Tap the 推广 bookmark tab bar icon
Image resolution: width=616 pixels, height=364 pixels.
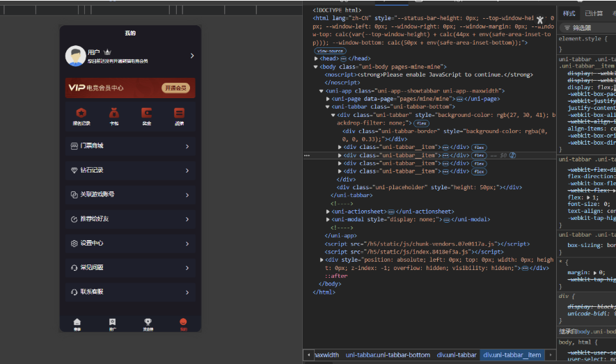(112, 322)
